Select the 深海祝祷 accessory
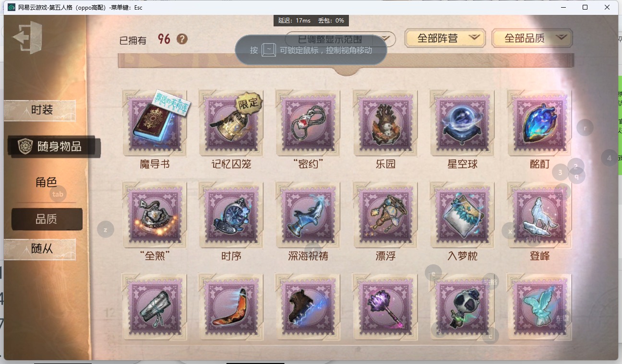The width and height of the screenshot is (622, 364). 308,215
